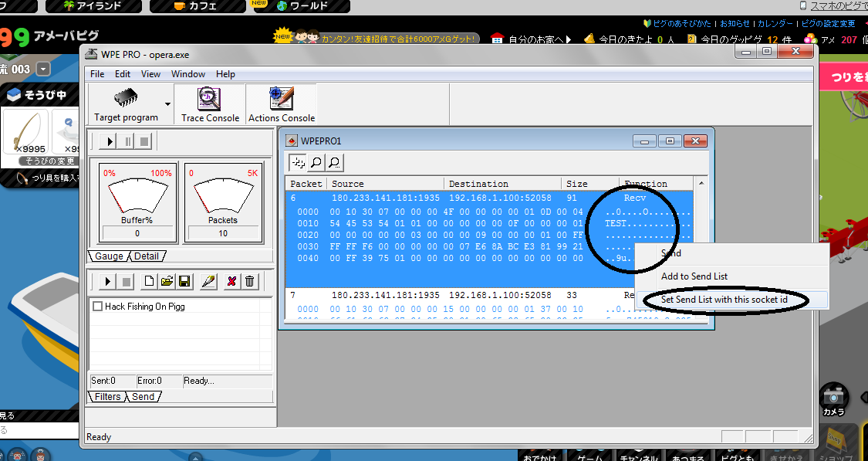868x461 pixels.
Task: Pause packet capture
Action: pyautogui.click(x=128, y=141)
